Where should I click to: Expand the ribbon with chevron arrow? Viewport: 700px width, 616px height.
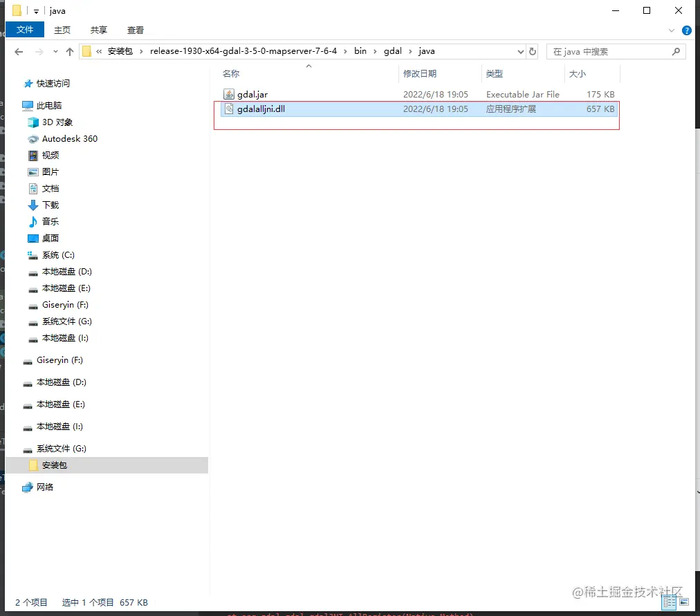[672, 31]
